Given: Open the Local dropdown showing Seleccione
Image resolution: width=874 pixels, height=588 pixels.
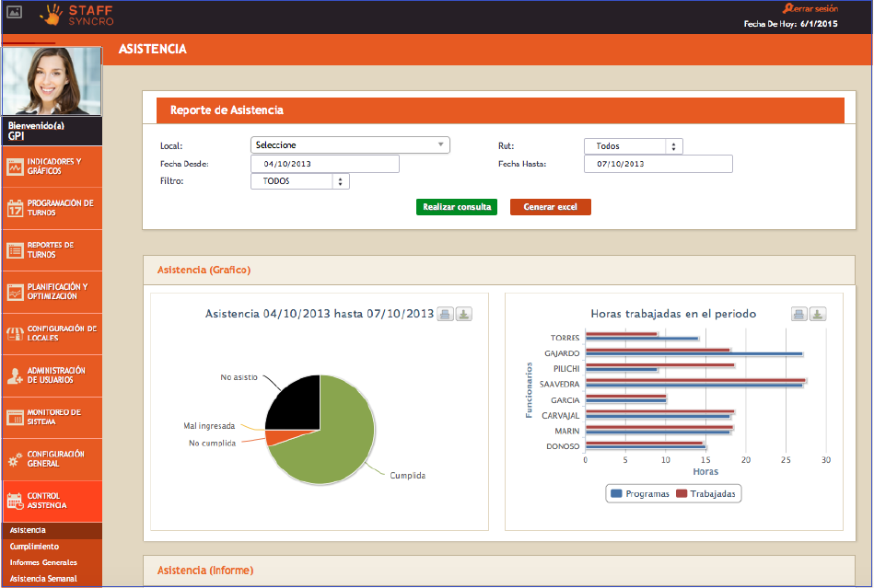Looking at the screenshot, I should (350, 145).
